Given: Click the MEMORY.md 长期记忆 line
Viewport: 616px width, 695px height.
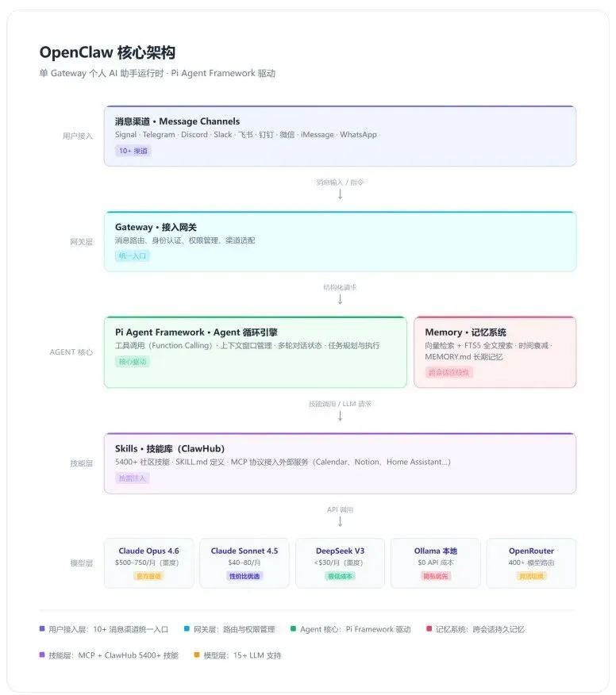Looking at the screenshot, I should tap(464, 357).
